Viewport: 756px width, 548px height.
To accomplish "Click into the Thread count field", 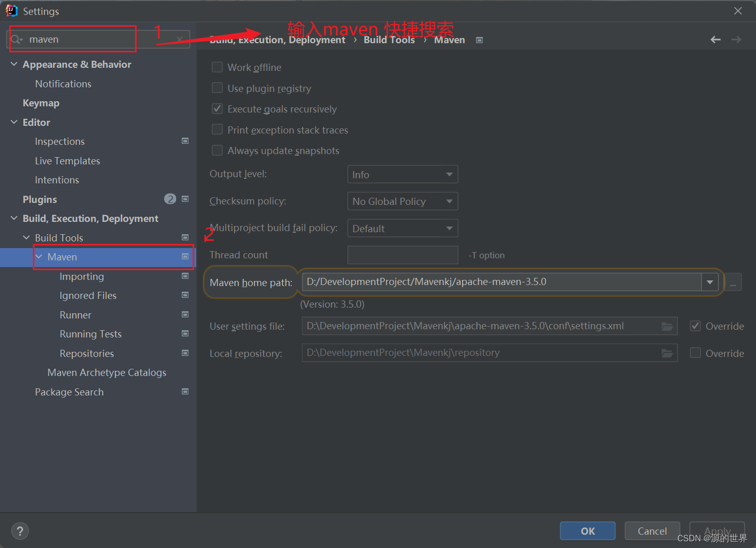I will (403, 255).
